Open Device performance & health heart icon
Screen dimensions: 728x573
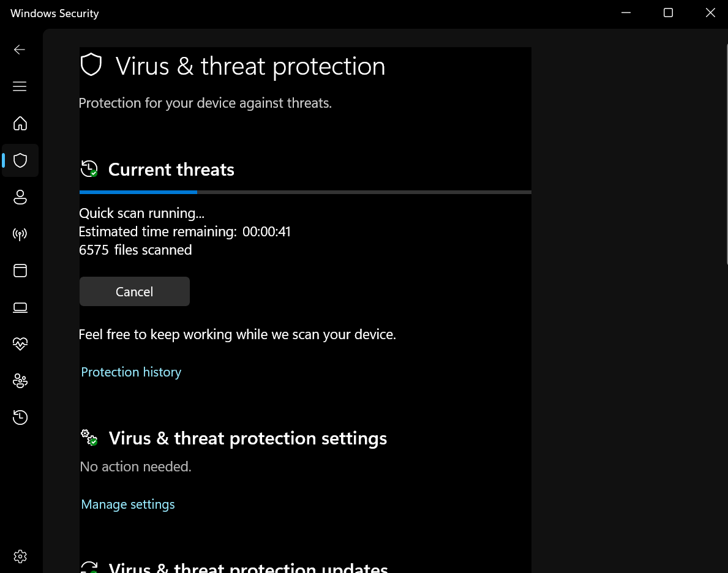pos(20,344)
